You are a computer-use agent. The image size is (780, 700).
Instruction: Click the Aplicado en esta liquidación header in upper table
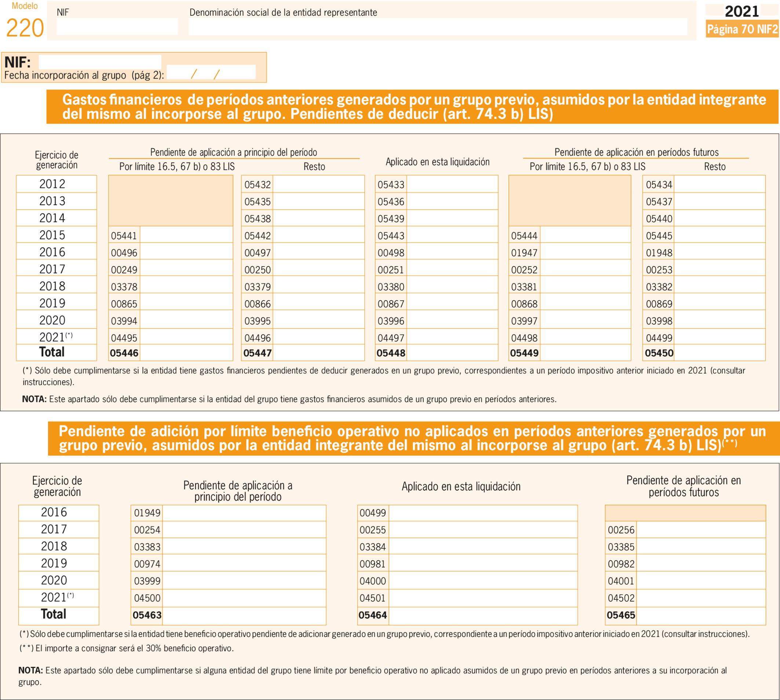(x=437, y=162)
